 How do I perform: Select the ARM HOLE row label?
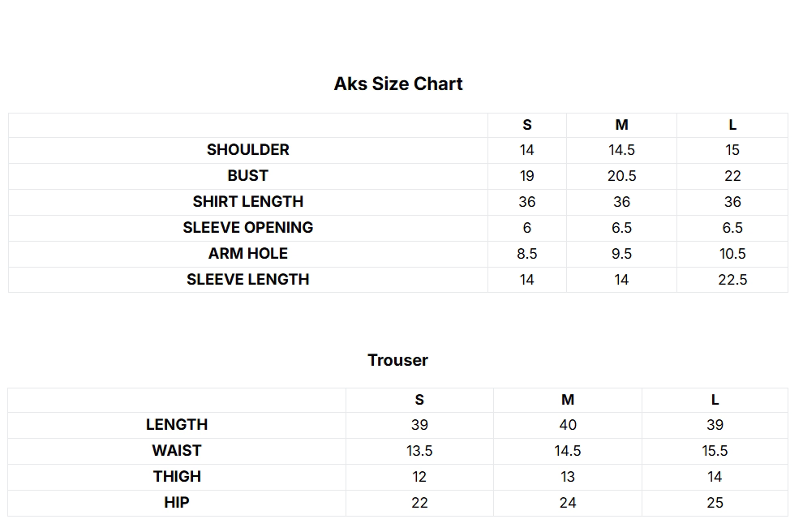click(248, 254)
